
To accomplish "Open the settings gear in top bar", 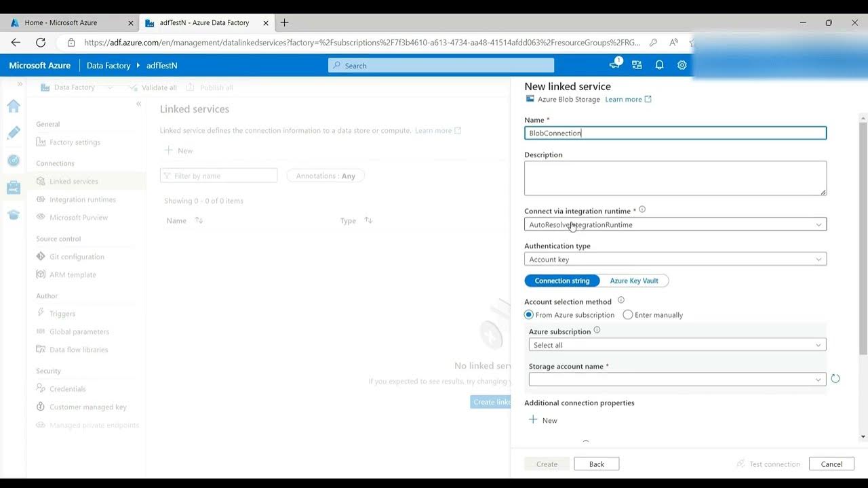I will (682, 65).
